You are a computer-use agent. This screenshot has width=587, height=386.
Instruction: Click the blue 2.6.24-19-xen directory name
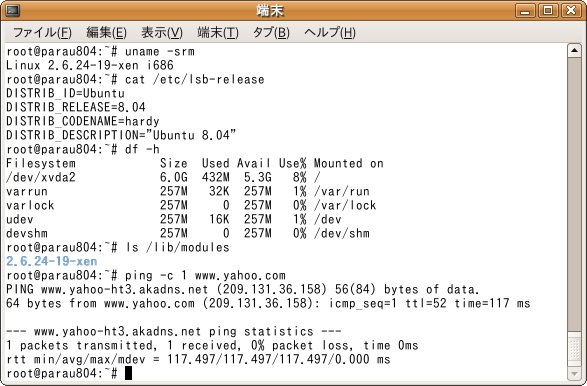pos(52,261)
